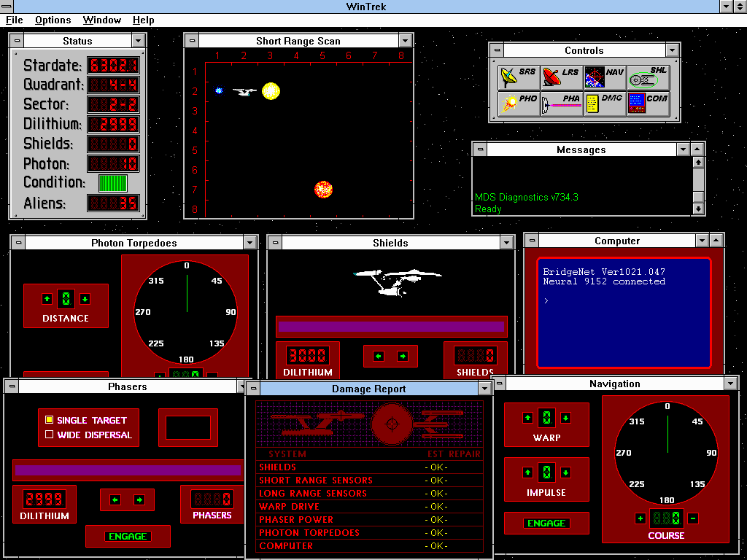Open Computer window dropdown arrow
This screenshot has height=560, width=747.
[x=702, y=241]
